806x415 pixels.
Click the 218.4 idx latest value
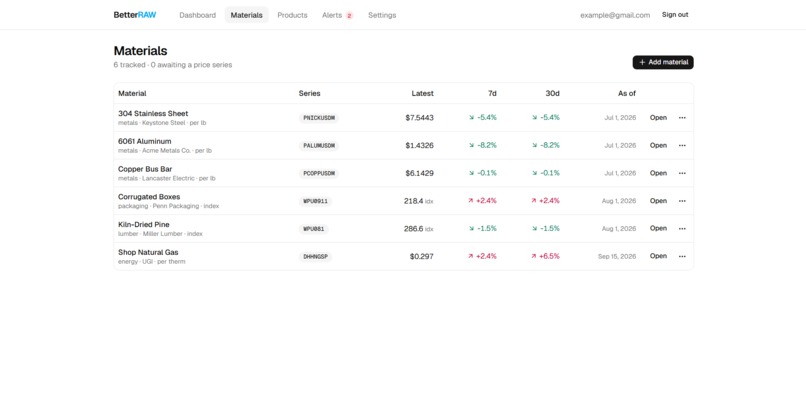point(418,201)
